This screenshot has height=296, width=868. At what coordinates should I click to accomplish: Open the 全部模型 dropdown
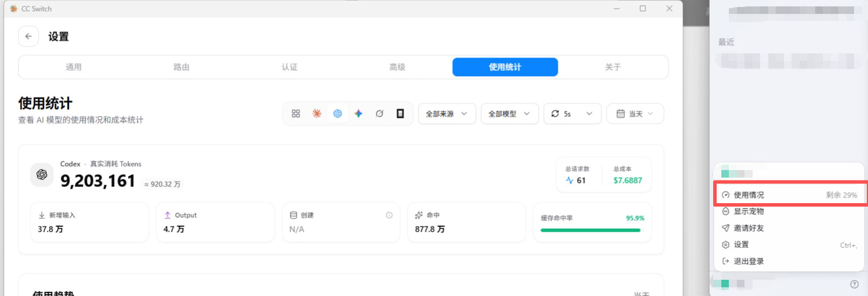(x=510, y=114)
